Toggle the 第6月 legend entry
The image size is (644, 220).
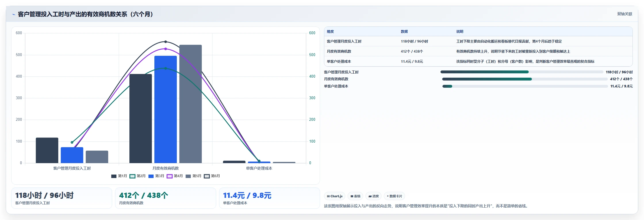[x=212, y=176]
